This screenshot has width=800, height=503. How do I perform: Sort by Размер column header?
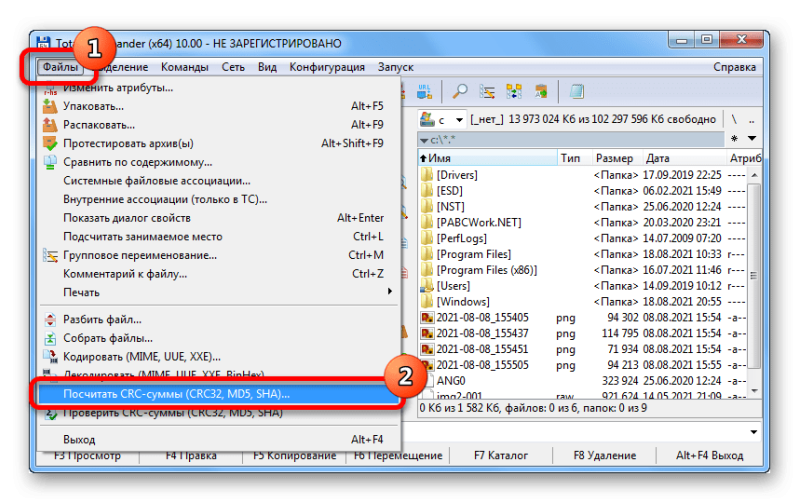pyautogui.click(x=616, y=158)
